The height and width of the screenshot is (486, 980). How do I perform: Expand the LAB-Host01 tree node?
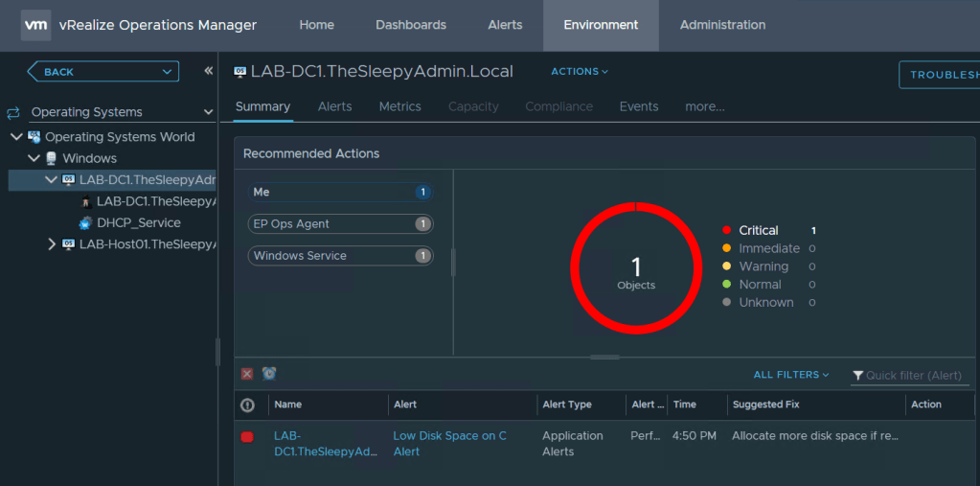point(52,244)
